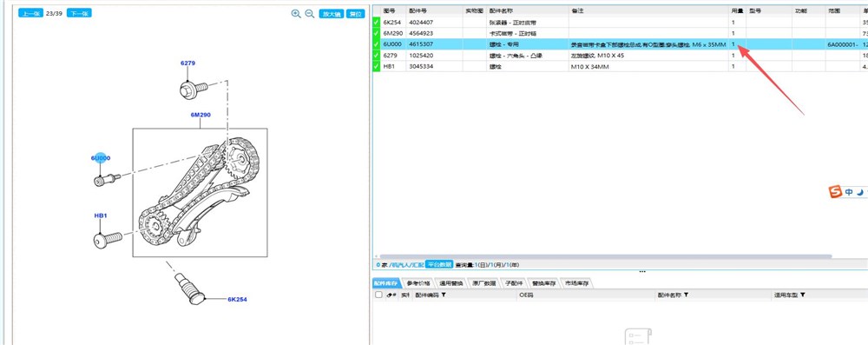Toggle green check for row 6M290
868x345 pixels.
click(x=377, y=33)
